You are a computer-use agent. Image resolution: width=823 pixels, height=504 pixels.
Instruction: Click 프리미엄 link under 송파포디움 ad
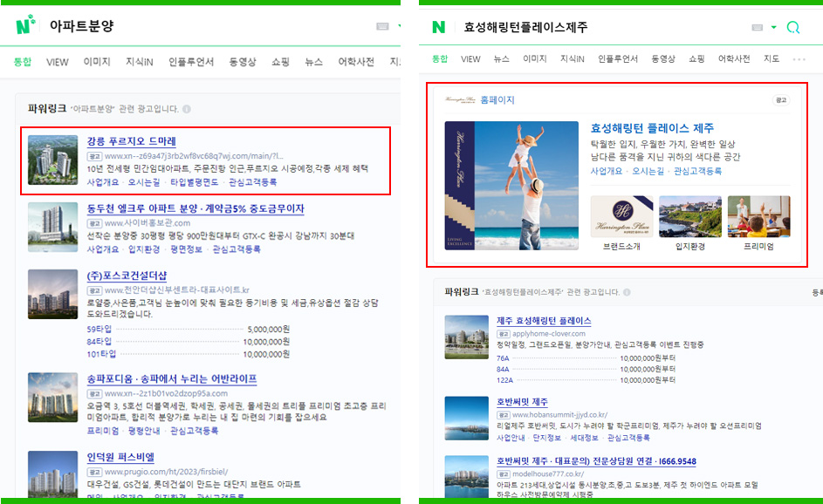click(102, 431)
